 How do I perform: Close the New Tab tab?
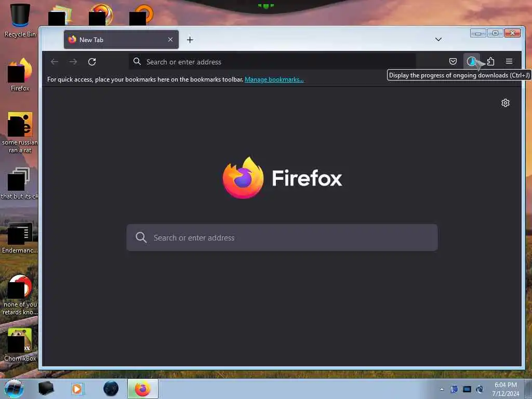pyautogui.click(x=170, y=39)
